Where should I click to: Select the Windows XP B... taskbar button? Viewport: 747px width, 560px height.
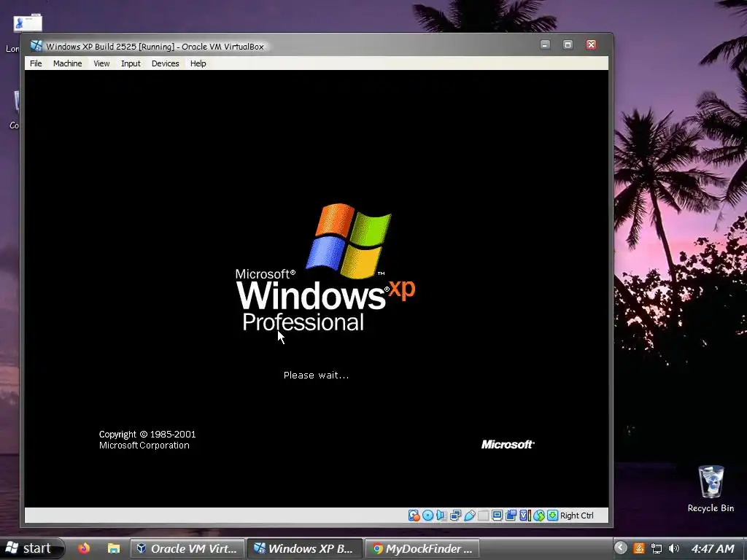click(304, 548)
